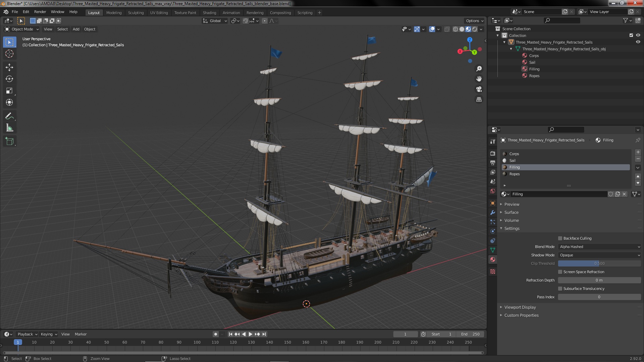This screenshot has height=362, width=644.
Task: Hide Three_Masted_Heavy_Frigate object with eye icon
Action: [x=638, y=42]
